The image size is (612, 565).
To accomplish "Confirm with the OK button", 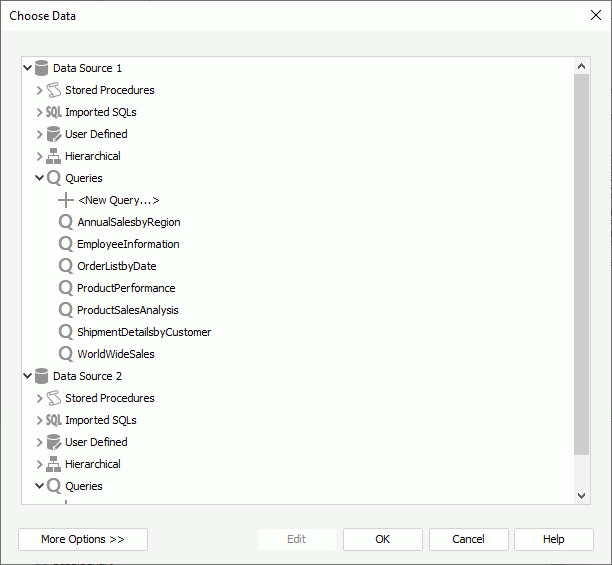I will tap(382, 539).
